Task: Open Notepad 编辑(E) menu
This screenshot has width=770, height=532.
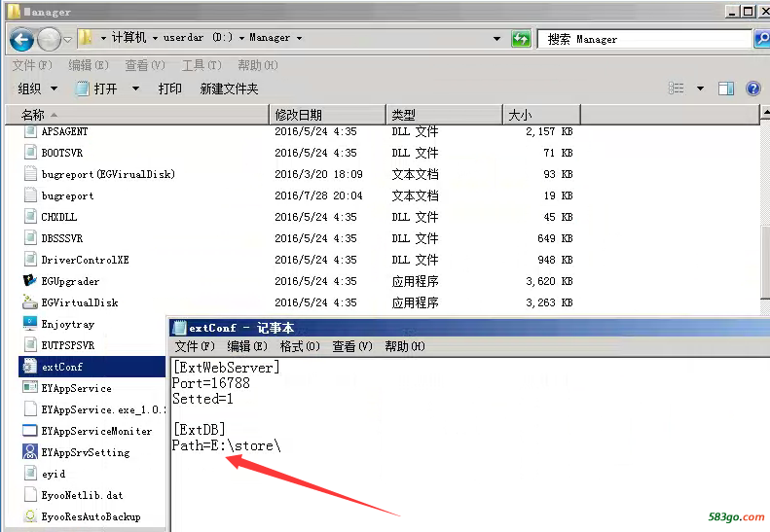Action: tap(247, 346)
